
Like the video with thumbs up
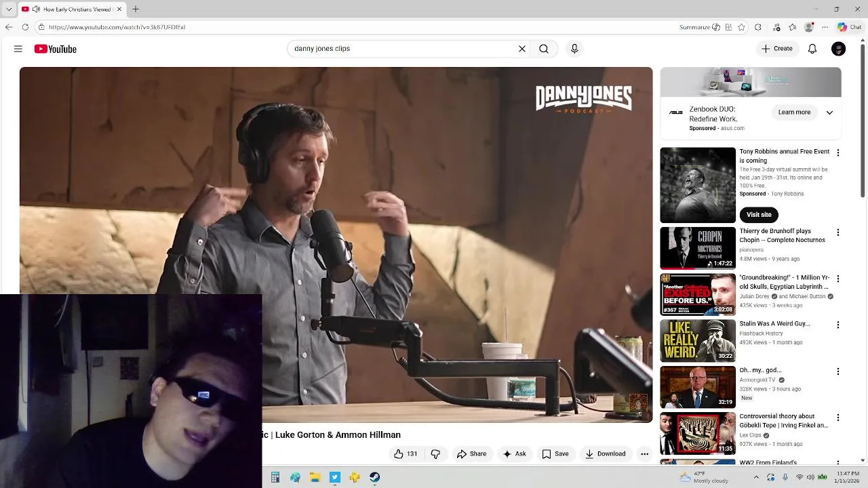pos(406,454)
